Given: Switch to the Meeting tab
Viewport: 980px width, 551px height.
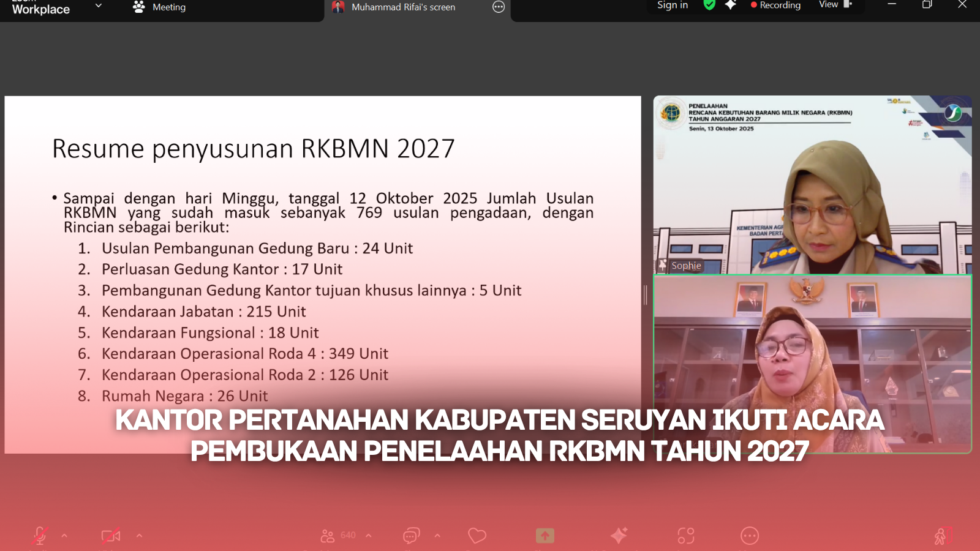Looking at the screenshot, I should click(x=160, y=7).
